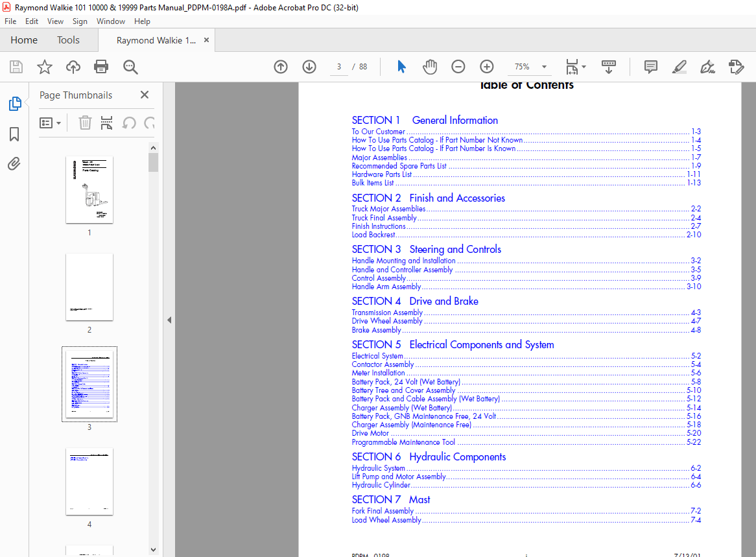Open the Sign menu

80,21
